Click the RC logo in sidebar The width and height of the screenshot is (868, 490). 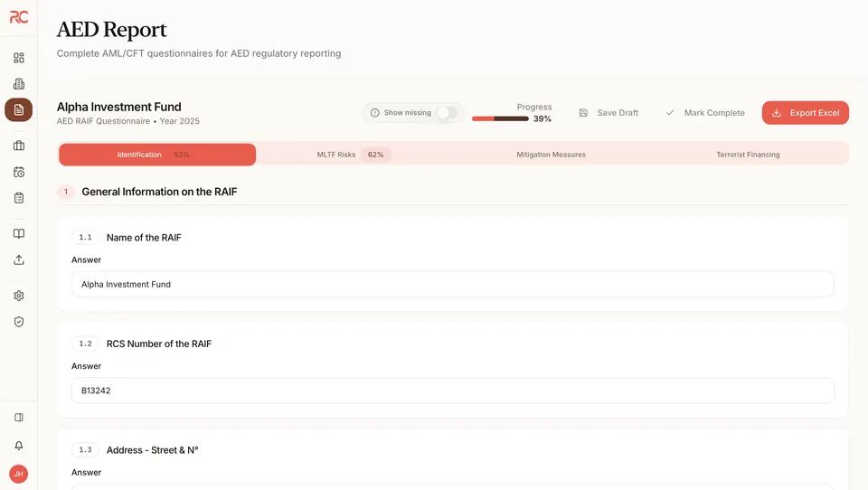pos(19,17)
